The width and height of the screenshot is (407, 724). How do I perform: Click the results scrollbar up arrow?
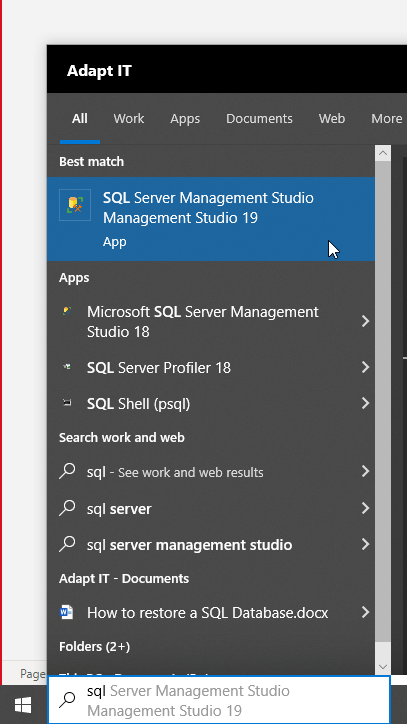click(383, 153)
